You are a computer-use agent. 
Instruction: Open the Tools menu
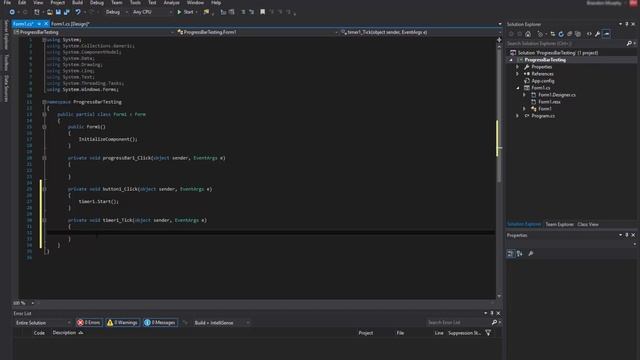(x=135, y=2)
